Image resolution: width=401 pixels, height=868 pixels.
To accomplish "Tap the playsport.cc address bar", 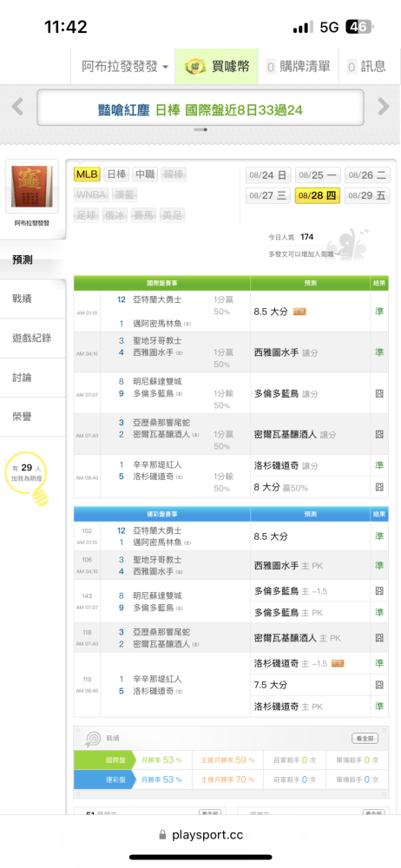I will pyautogui.click(x=200, y=835).
